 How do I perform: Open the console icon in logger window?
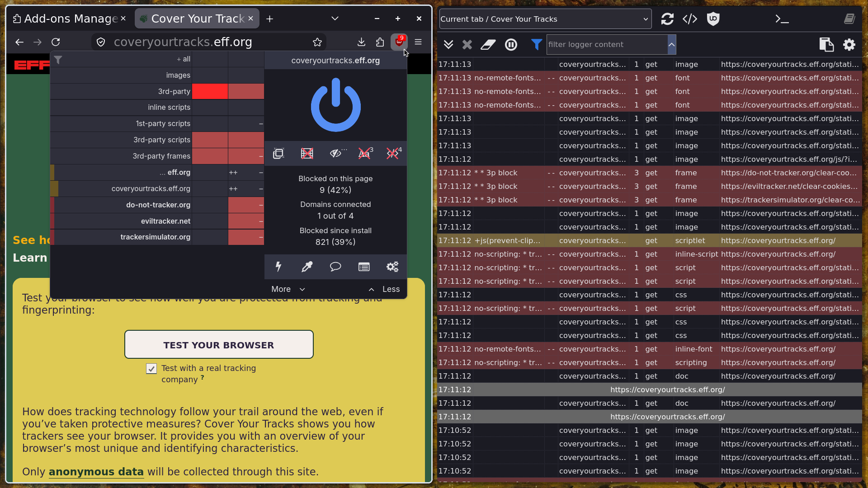tap(782, 19)
